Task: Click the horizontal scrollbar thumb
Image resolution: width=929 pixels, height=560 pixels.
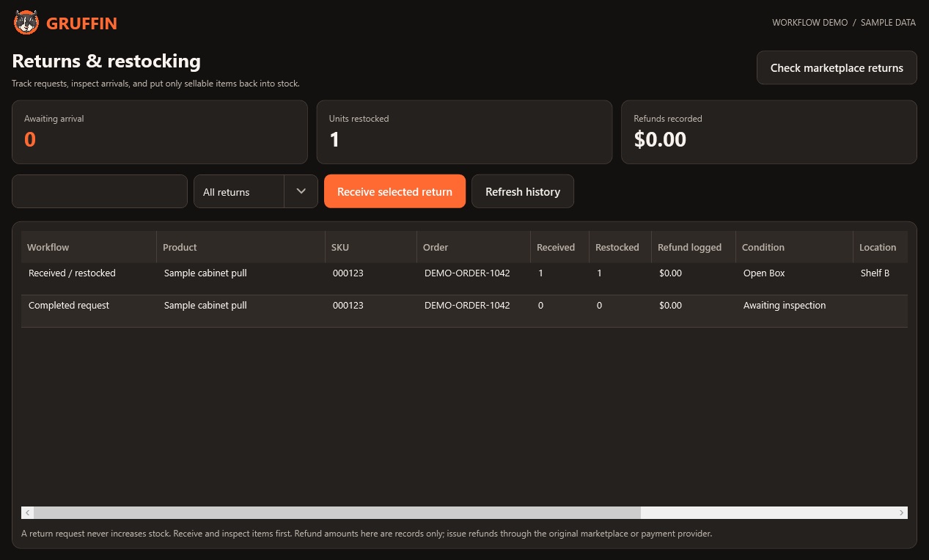Action: point(337,512)
